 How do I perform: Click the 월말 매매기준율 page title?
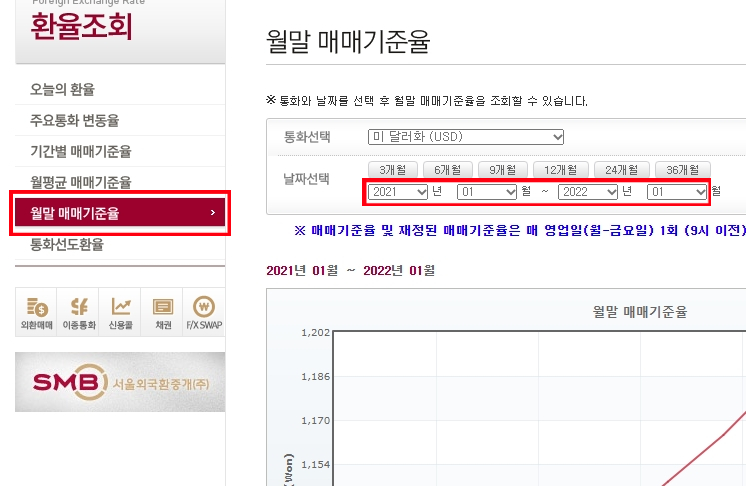348,42
